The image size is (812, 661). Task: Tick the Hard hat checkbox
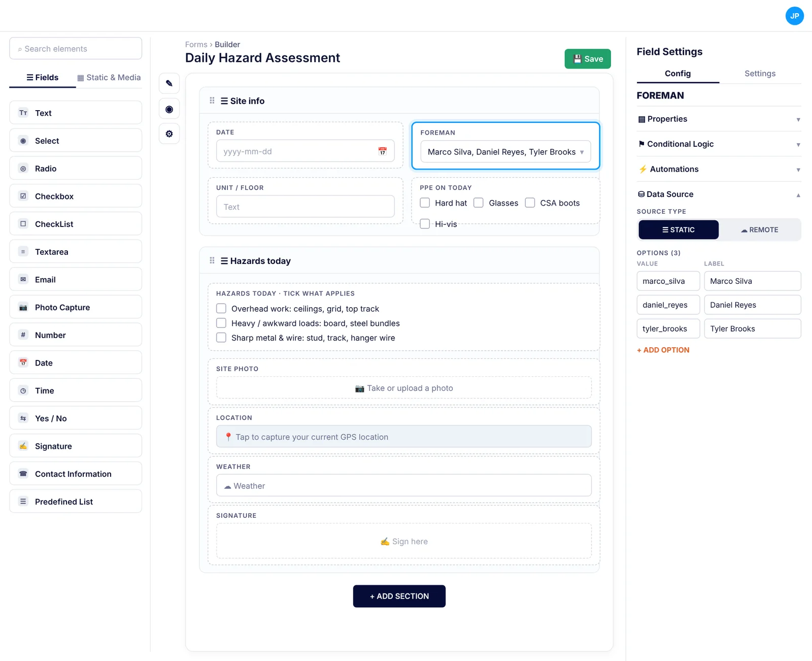click(425, 203)
